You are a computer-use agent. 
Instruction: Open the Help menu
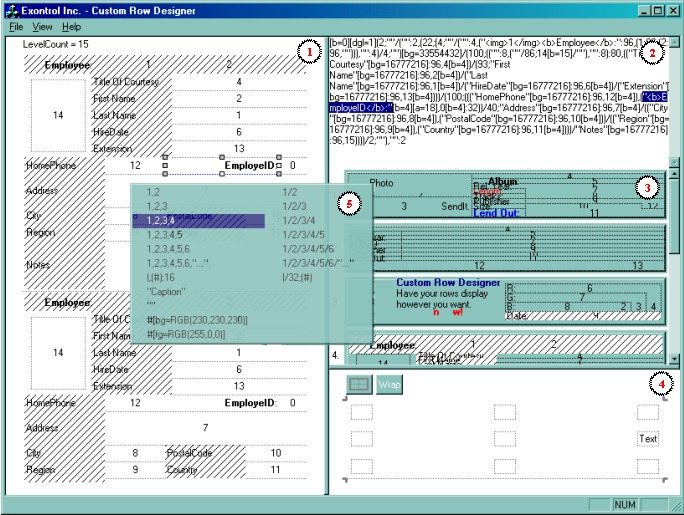click(x=72, y=26)
